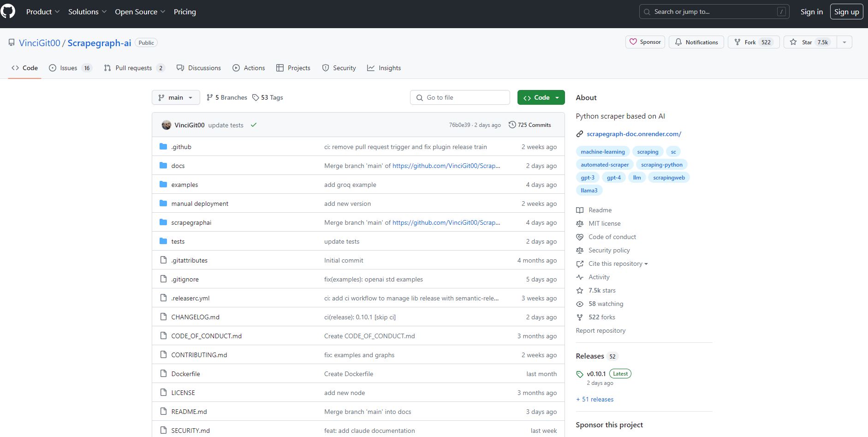Screen dimensions: 868x437
Task: Open the green Code dropdown
Action: click(x=541, y=97)
